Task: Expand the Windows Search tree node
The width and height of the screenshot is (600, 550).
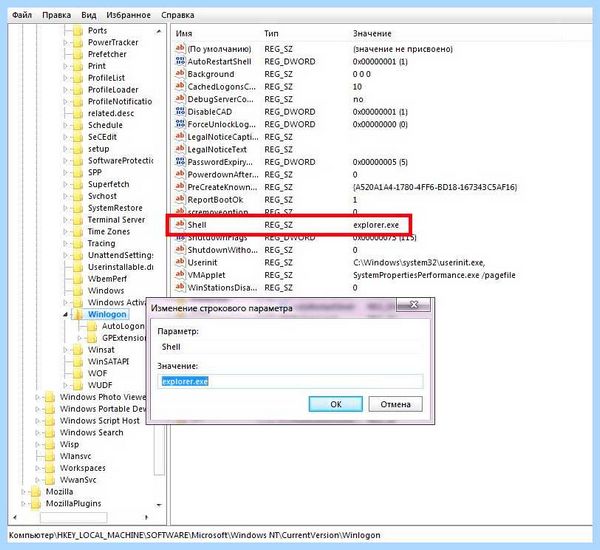Action: [x=38, y=432]
